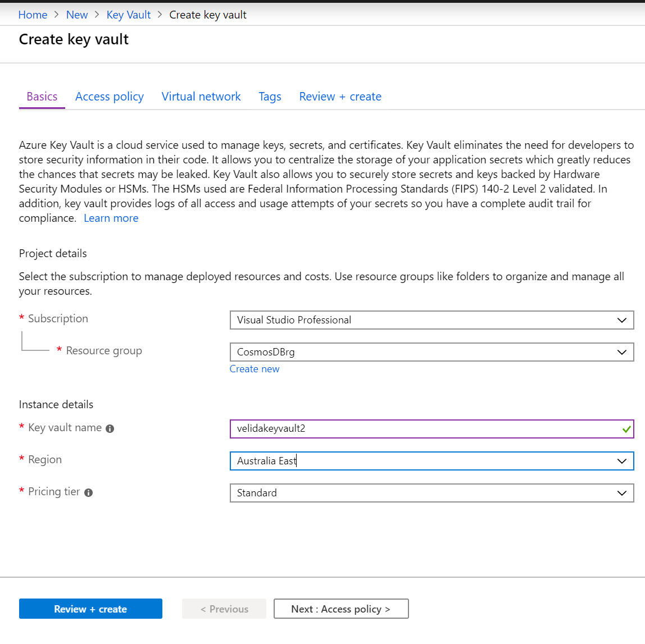Click the Create key vault page title
The height and width of the screenshot is (644, 645).
tap(74, 39)
